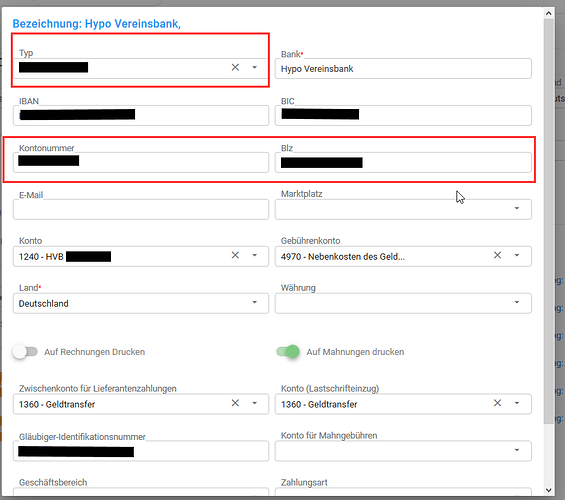Enable Auf Rechnungen Drucken switch
Image resolution: width=565 pixels, height=500 pixels.
tap(25, 352)
